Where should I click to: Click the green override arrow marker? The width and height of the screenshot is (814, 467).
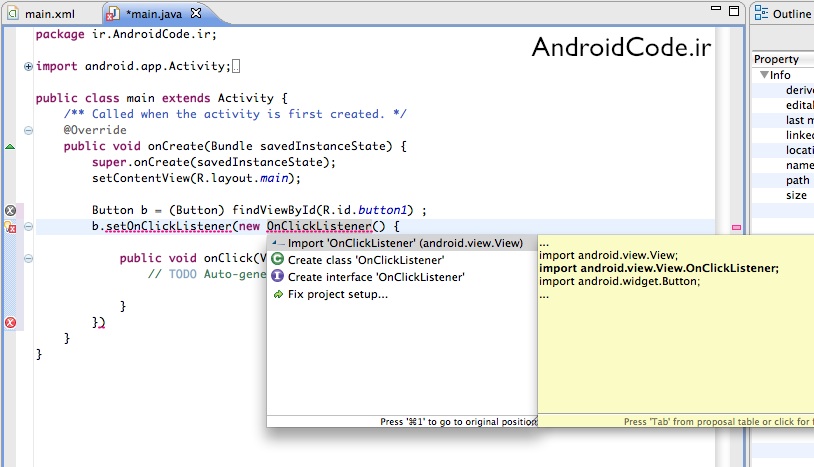point(10,147)
